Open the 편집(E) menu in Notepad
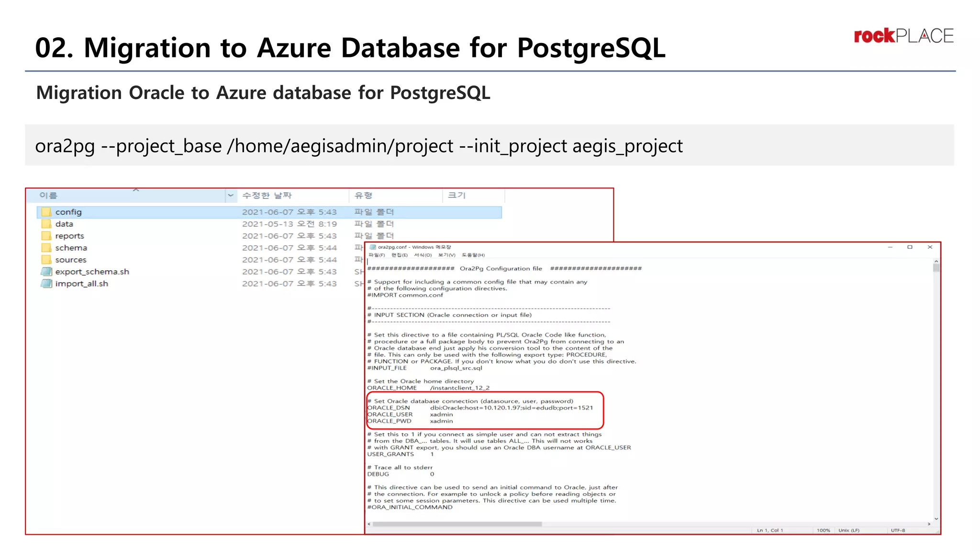 point(400,255)
